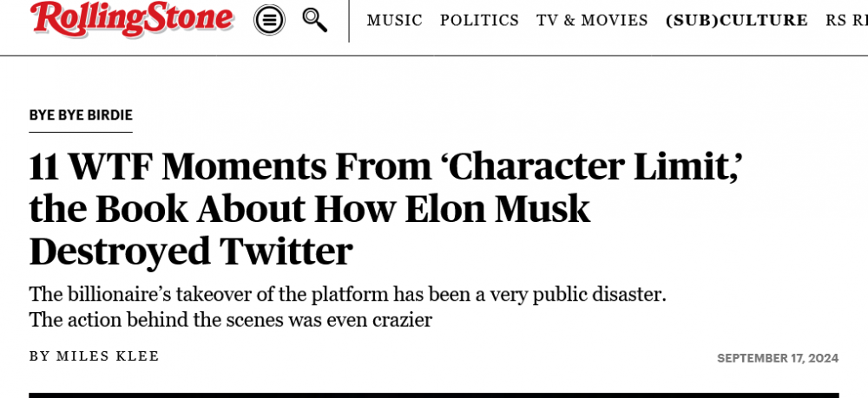Click the magnifying glass search icon
868x398 pixels.
click(314, 19)
